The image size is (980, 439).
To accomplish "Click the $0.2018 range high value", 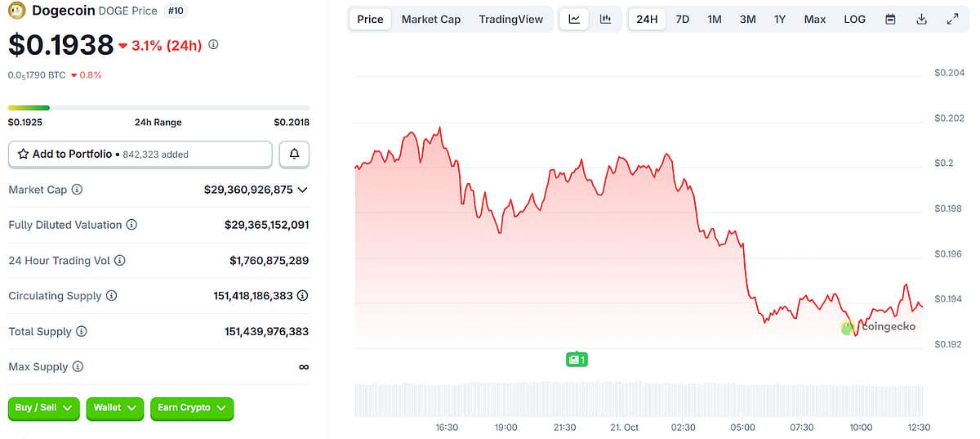I will [x=292, y=123].
